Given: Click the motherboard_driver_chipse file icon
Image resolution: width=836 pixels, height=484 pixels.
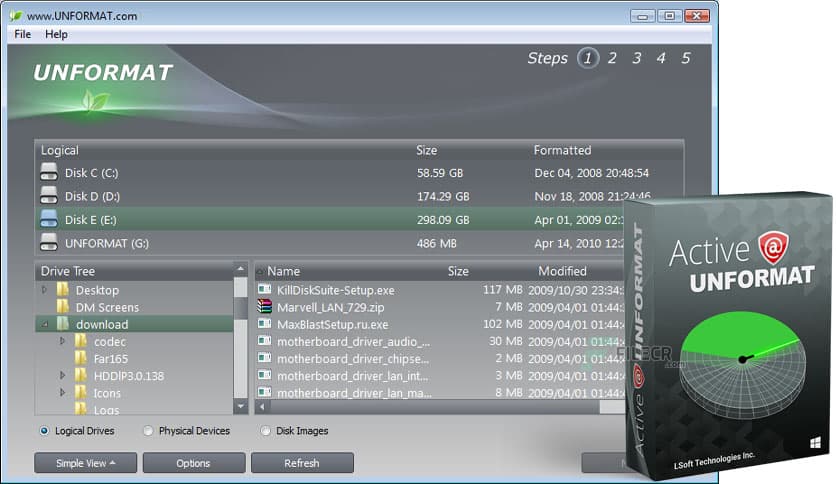Looking at the screenshot, I should [265, 358].
